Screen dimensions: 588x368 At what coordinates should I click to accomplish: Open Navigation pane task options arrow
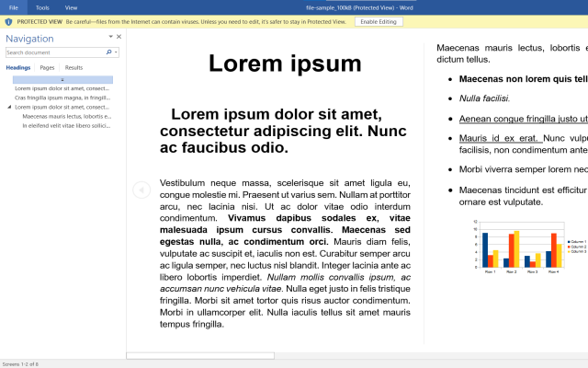(110, 37)
